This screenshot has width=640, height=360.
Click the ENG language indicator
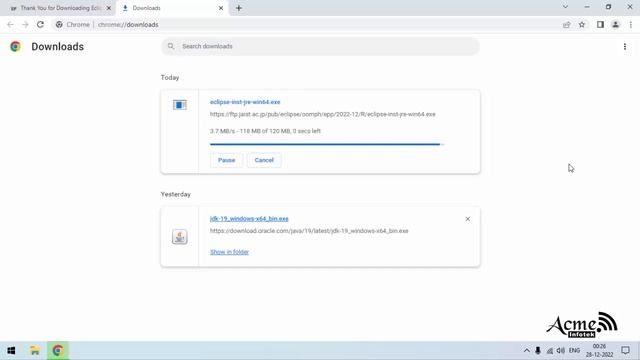click(574, 351)
